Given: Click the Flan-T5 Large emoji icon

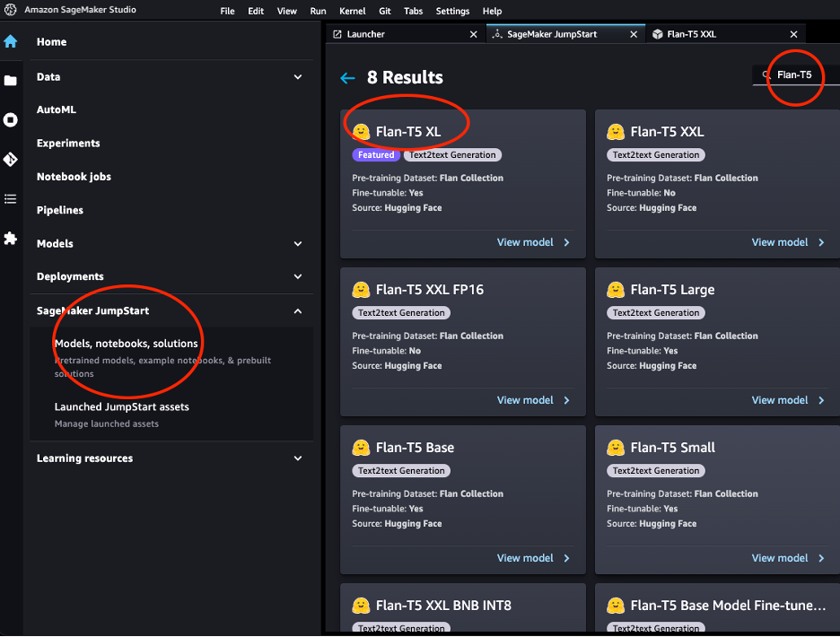Looking at the screenshot, I should (x=616, y=290).
